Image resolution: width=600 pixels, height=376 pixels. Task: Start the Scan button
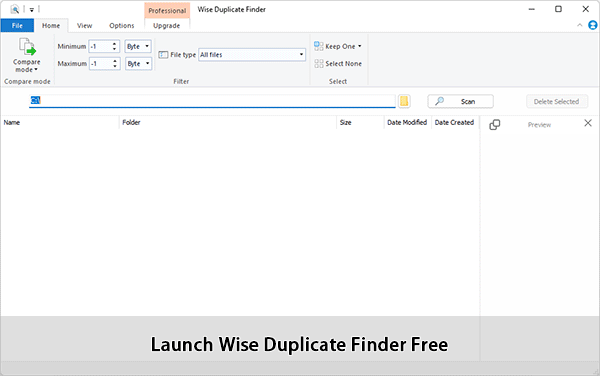tap(460, 101)
